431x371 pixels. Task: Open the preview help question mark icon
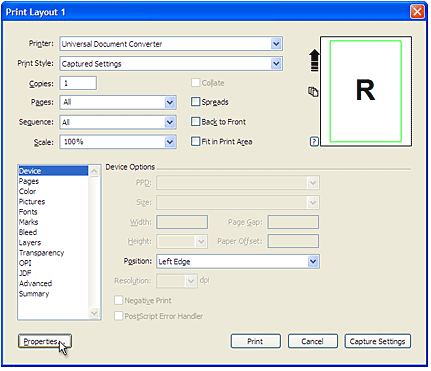[314, 142]
